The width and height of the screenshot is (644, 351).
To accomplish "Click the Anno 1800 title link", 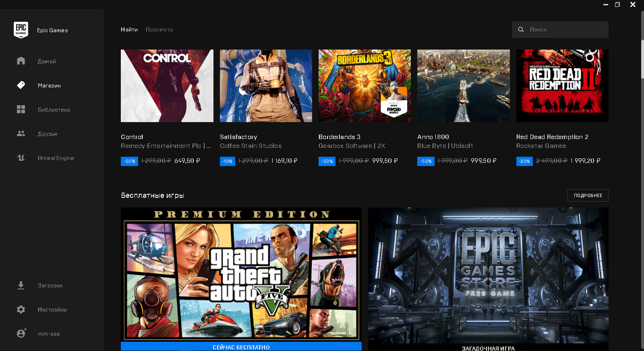I will point(433,137).
